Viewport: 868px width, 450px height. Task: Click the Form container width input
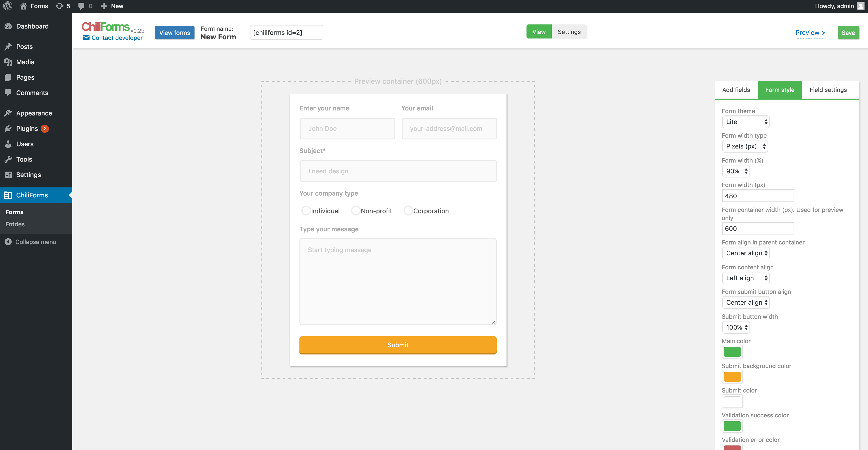click(x=758, y=228)
